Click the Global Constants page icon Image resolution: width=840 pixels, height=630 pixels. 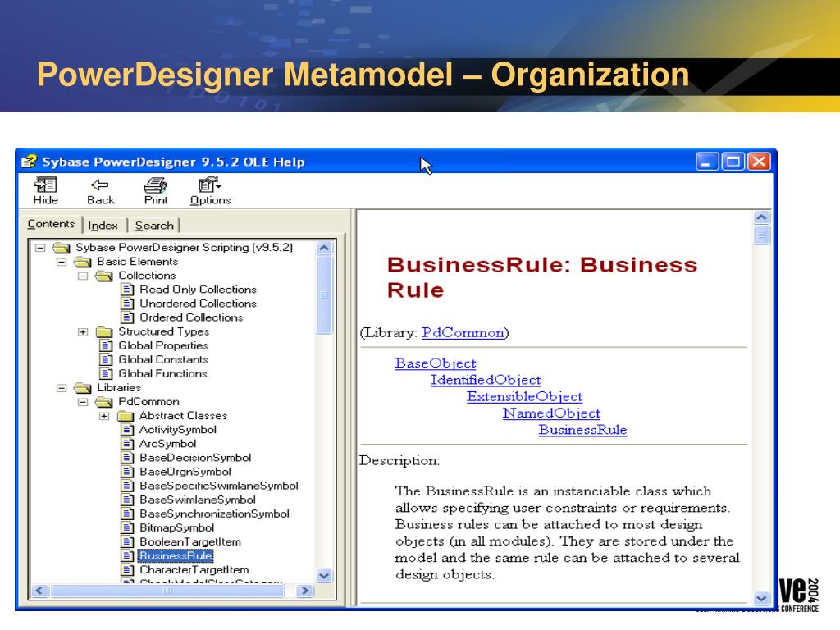(106, 359)
